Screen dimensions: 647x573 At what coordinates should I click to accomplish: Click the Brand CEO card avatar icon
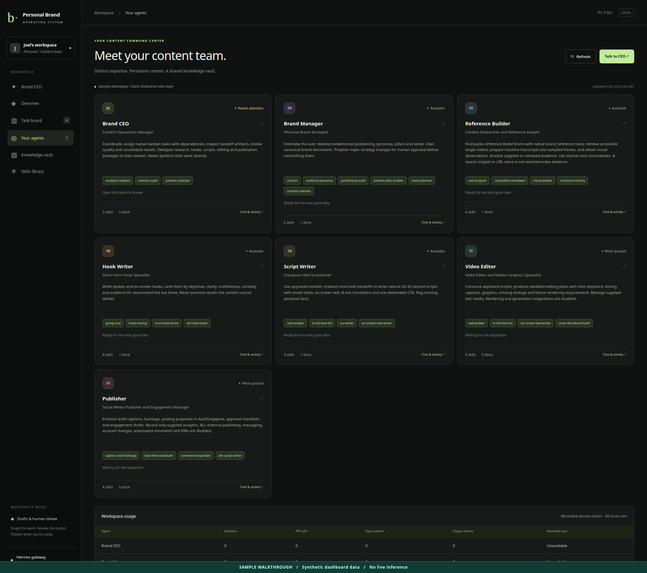(108, 108)
